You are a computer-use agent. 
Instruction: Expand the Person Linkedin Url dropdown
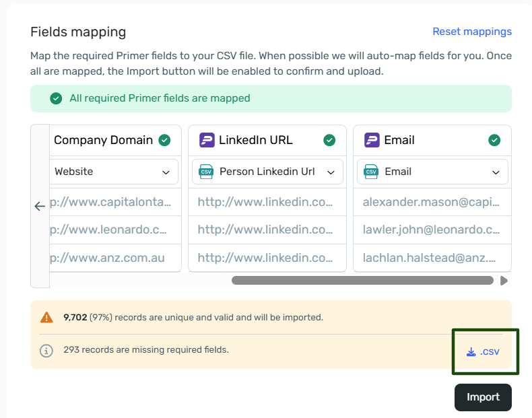267,172
